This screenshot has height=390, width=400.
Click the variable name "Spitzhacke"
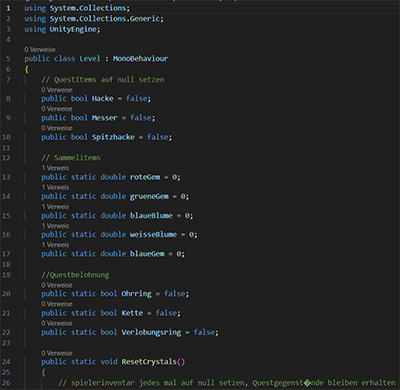[x=113, y=137]
